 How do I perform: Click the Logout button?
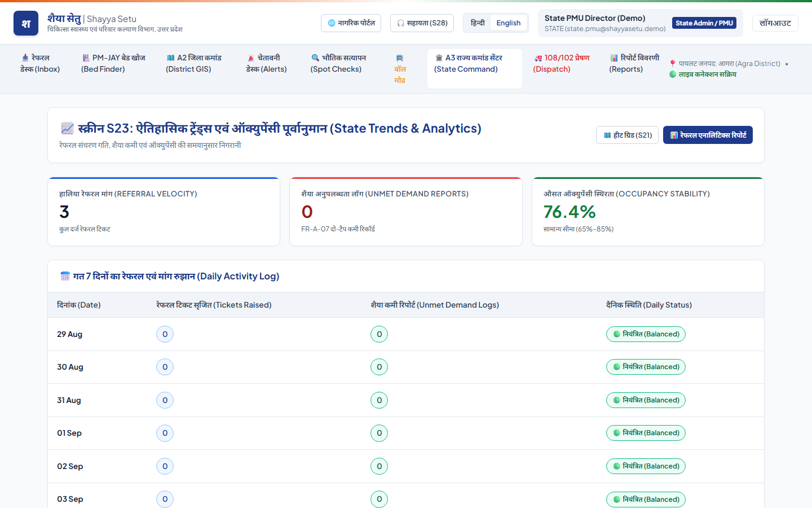click(x=775, y=23)
